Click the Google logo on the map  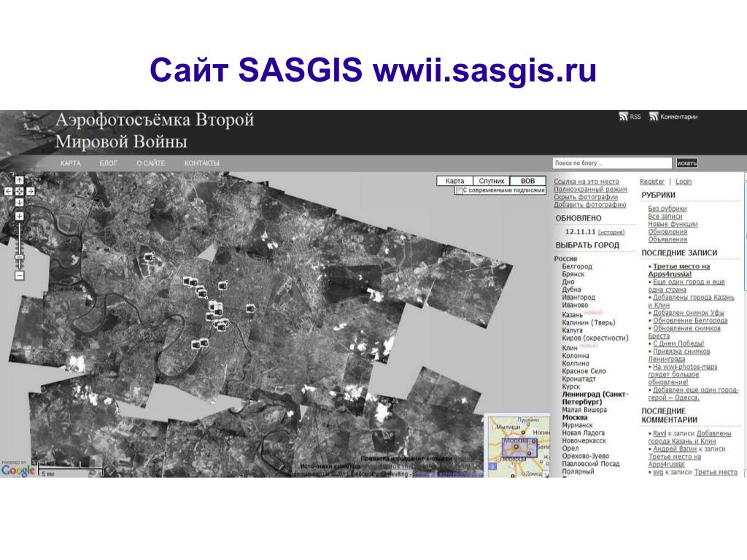tap(18, 470)
